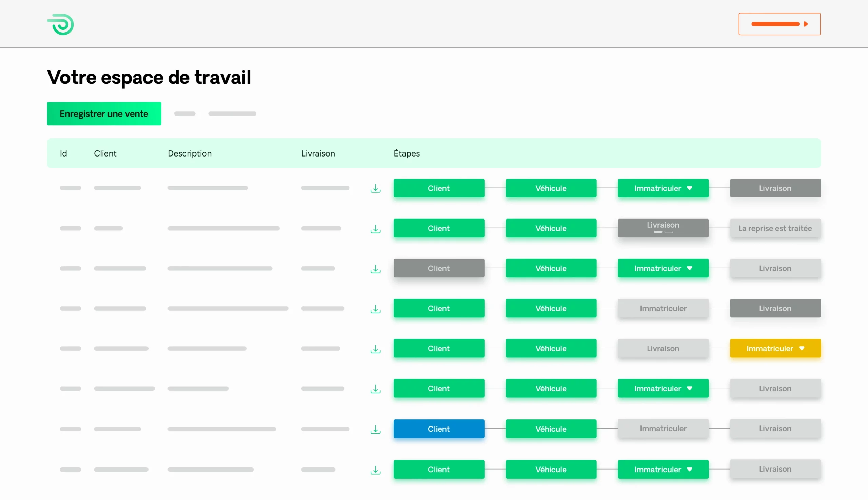
Task: Click download icon in fifth row
Action: (x=375, y=349)
